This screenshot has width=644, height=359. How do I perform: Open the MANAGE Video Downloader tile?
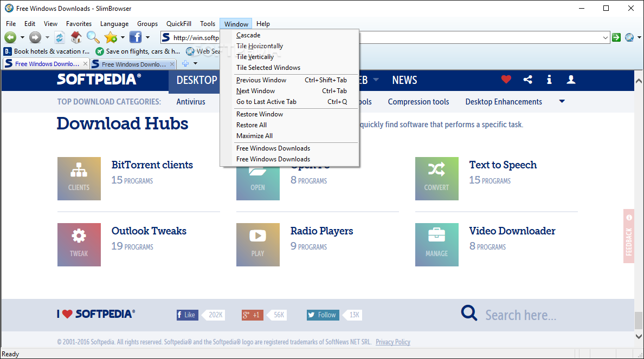click(x=436, y=245)
